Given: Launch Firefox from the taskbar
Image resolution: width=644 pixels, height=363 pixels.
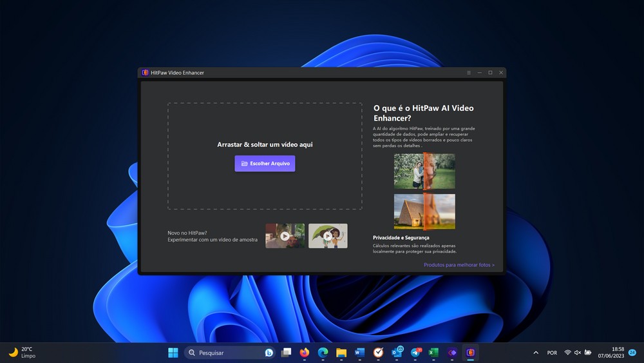Looking at the screenshot, I should 305,353.
